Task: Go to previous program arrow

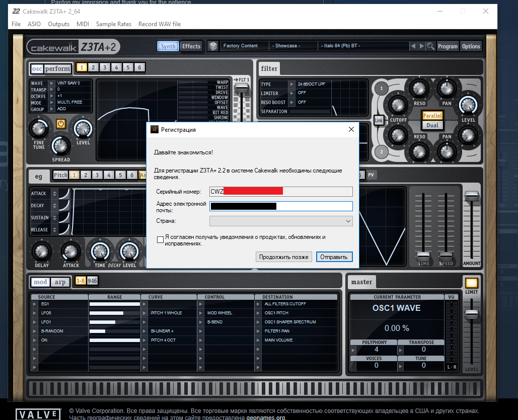Action: tap(413, 46)
